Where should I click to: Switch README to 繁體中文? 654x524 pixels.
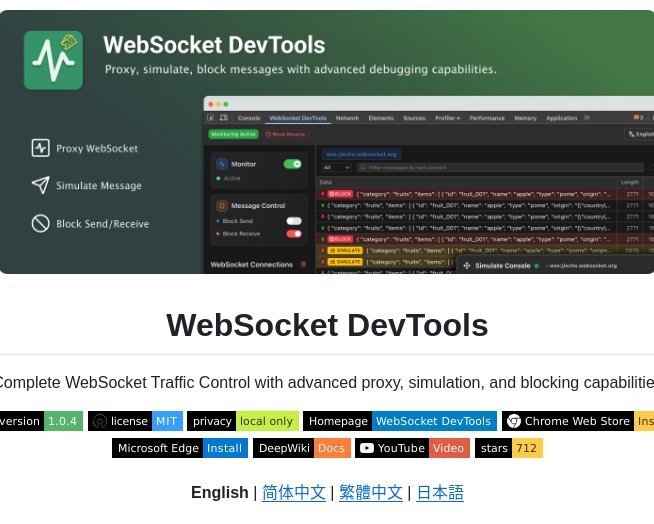tap(371, 492)
